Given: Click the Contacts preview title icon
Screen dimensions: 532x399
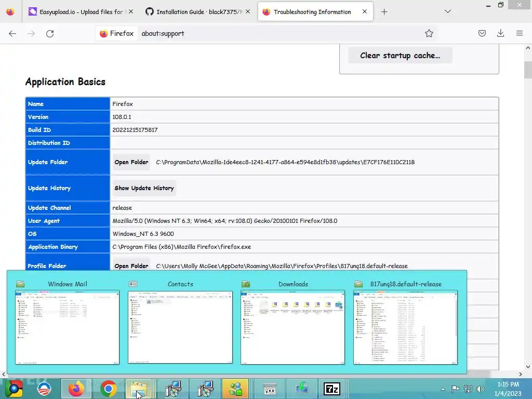Looking at the screenshot, I should 133,284.
